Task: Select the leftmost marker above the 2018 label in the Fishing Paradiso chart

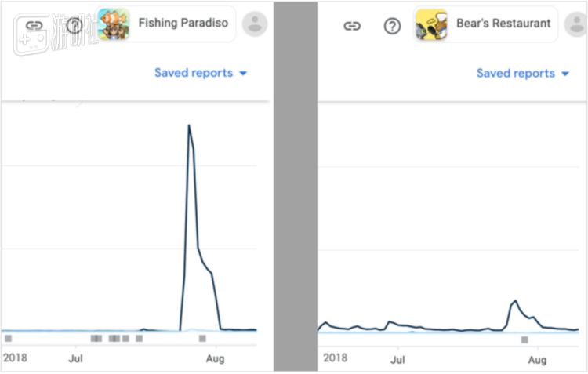Action: [8, 339]
